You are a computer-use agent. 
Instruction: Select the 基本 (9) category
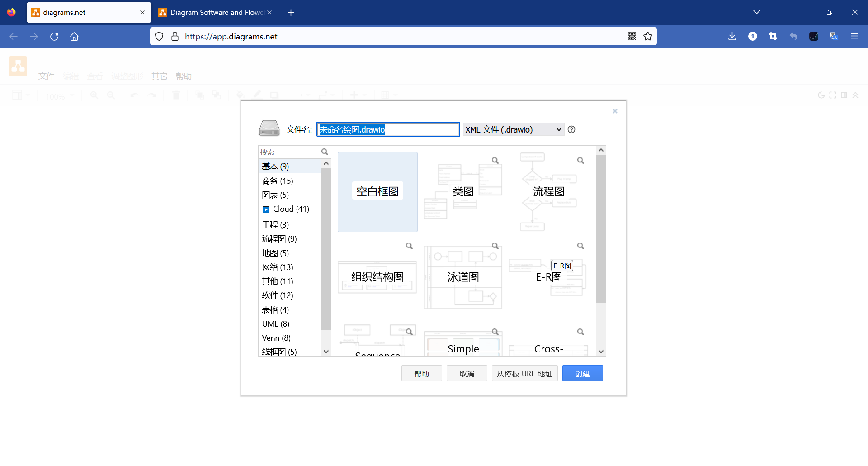click(290, 166)
